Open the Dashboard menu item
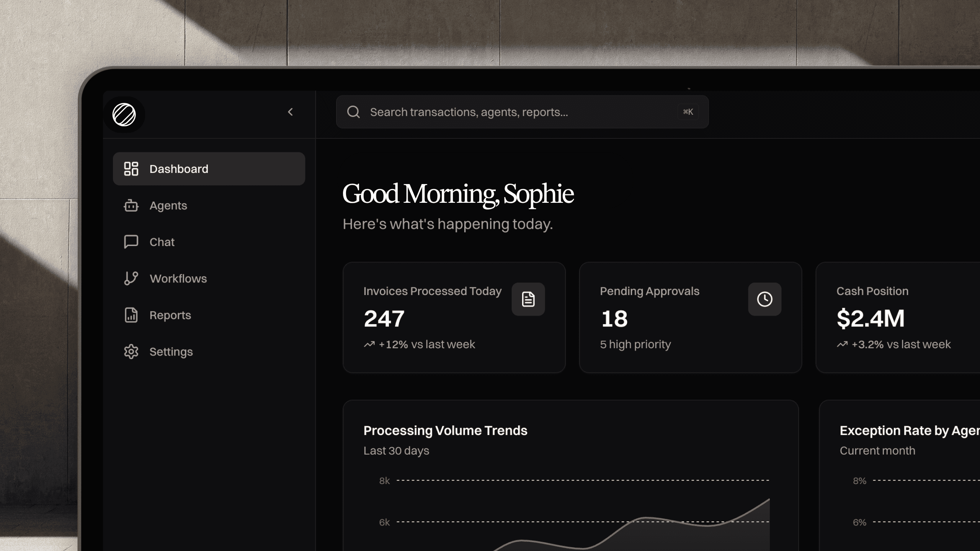This screenshot has width=980, height=551. coord(209,169)
